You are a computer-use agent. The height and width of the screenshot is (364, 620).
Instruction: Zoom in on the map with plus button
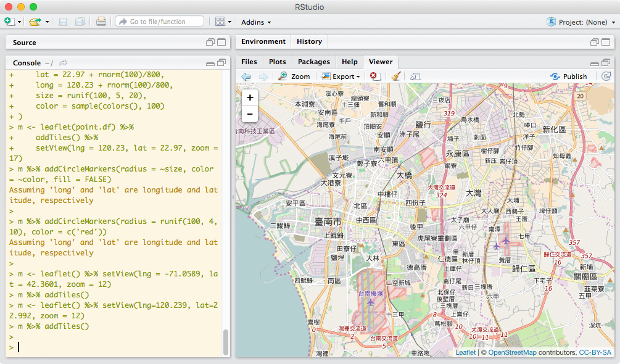click(250, 97)
